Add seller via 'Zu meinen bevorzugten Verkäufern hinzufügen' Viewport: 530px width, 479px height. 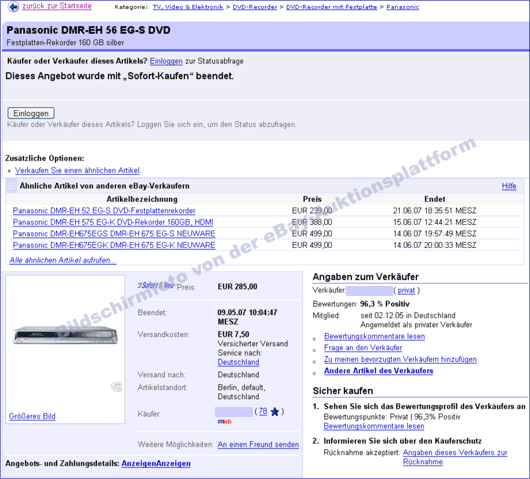400,359
